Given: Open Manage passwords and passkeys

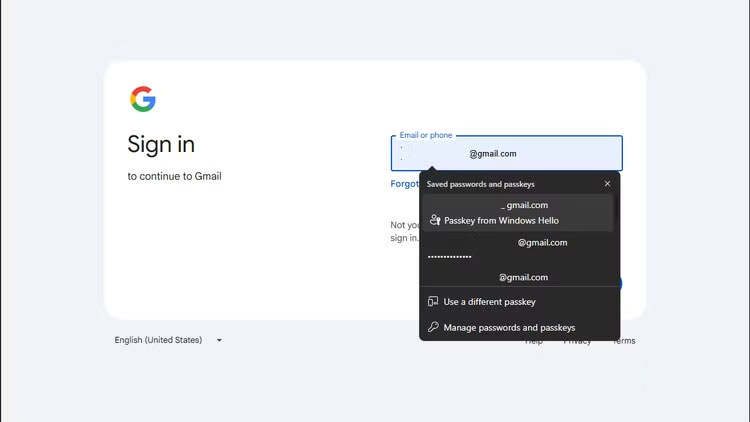Looking at the screenshot, I should click(x=519, y=327).
